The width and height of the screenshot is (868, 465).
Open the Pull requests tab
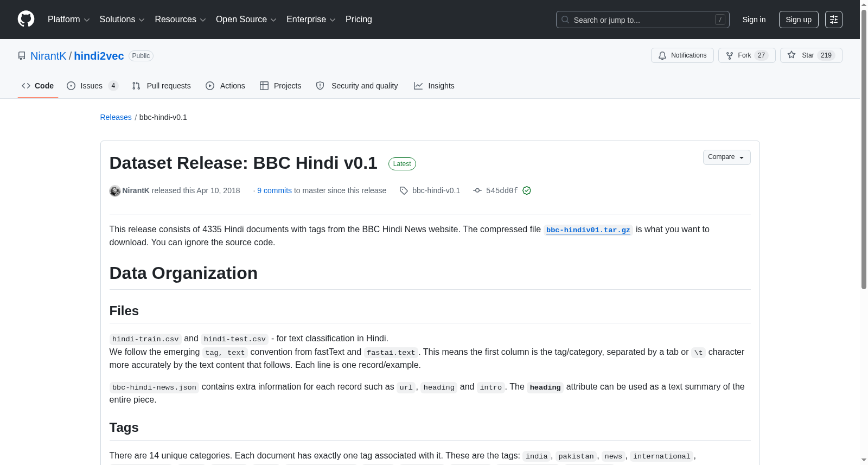(162, 86)
